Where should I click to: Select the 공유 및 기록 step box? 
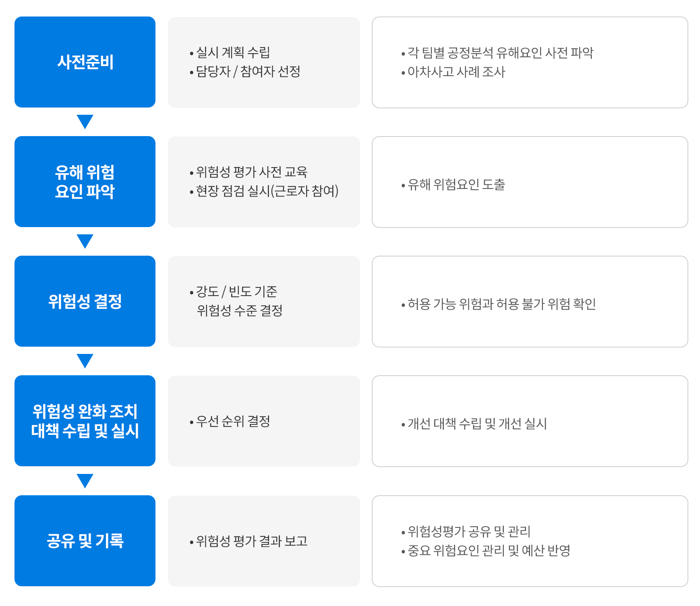click(85, 541)
